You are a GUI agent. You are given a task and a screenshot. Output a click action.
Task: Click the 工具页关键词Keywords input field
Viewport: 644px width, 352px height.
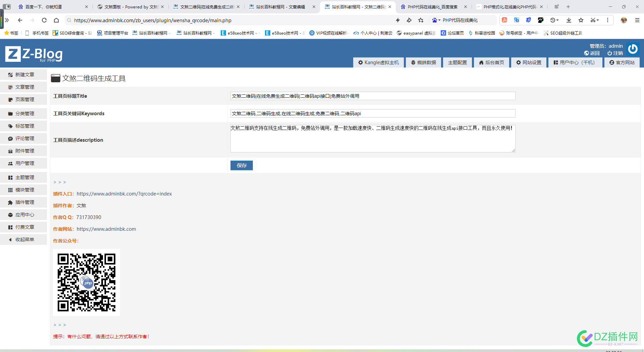(x=373, y=114)
